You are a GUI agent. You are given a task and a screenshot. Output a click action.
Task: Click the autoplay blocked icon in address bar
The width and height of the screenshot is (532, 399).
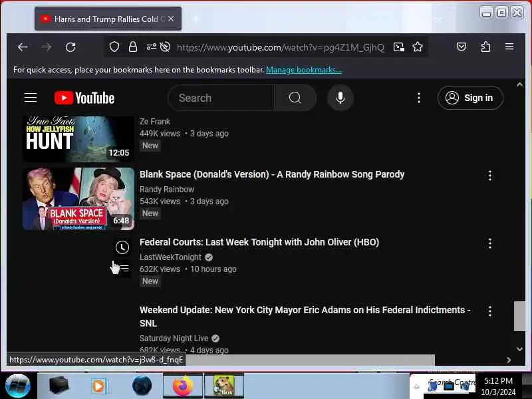tap(165, 47)
